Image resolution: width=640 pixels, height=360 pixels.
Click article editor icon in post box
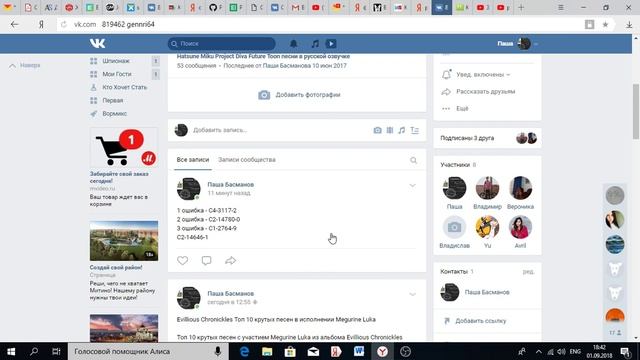tap(415, 130)
